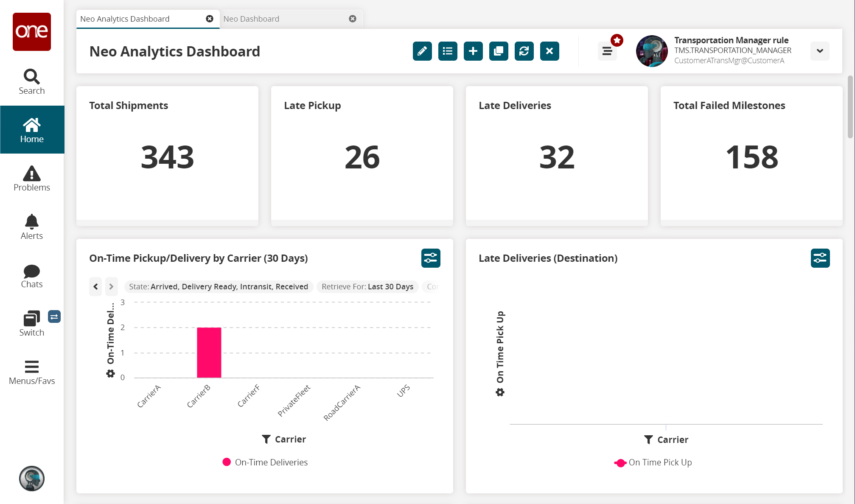Click the add new widget plus icon

point(473,51)
